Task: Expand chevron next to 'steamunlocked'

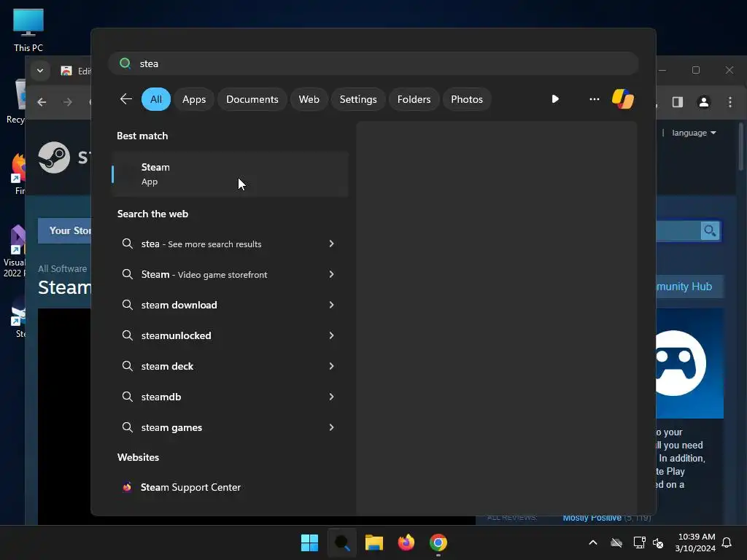Action: (x=331, y=335)
